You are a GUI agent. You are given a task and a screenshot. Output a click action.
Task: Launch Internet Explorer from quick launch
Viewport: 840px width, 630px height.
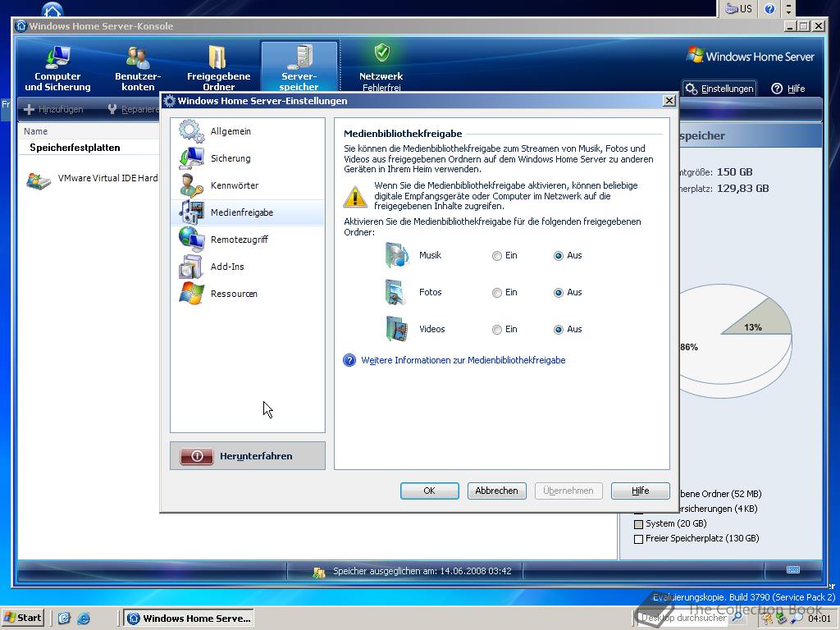click(84, 619)
